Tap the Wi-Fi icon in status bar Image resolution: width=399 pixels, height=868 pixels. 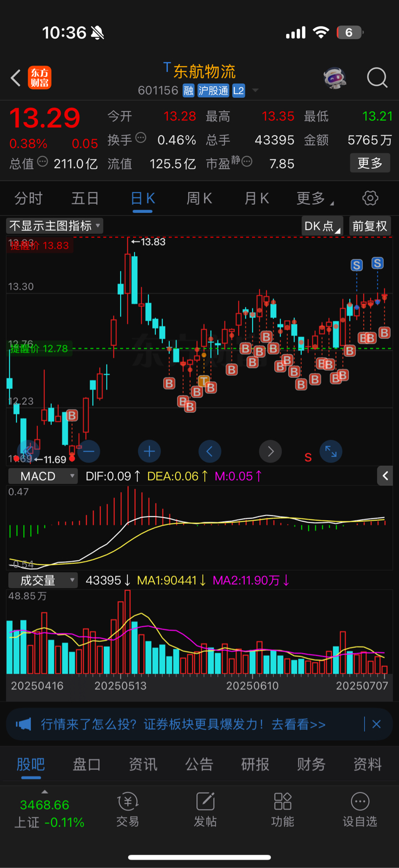coord(321,33)
